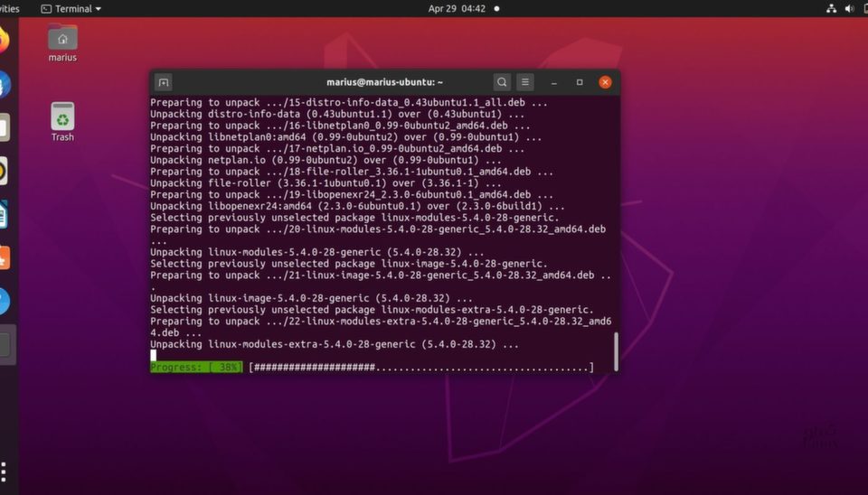Click the terminal search magnifier icon
Image resolution: width=868 pixels, height=495 pixels.
(x=502, y=82)
